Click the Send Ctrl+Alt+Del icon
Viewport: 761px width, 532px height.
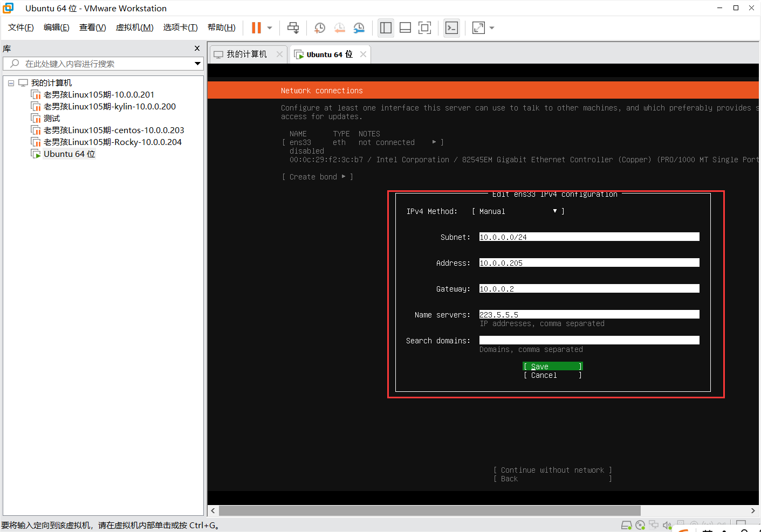[x=293, y=27]
